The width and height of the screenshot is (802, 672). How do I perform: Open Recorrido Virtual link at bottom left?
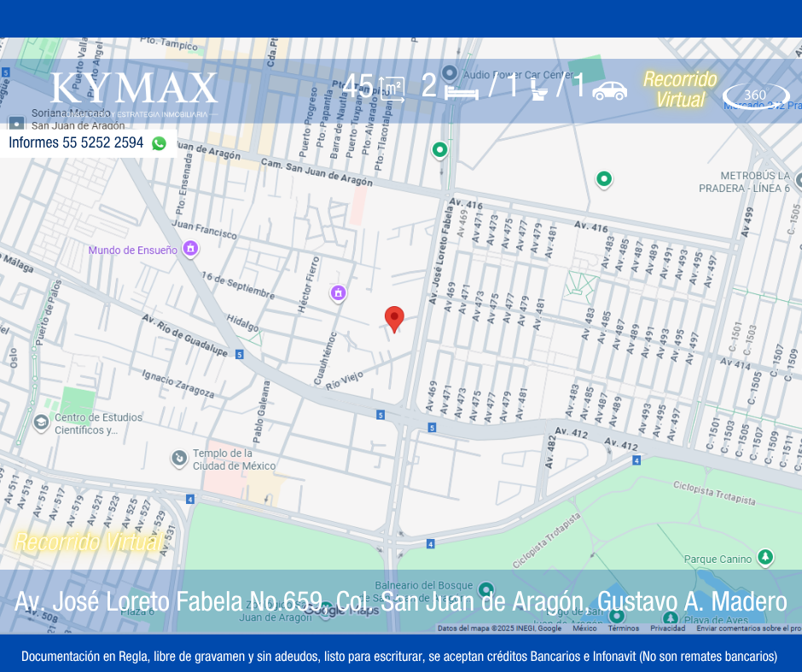pyautogui.click(x=88, y=542)
